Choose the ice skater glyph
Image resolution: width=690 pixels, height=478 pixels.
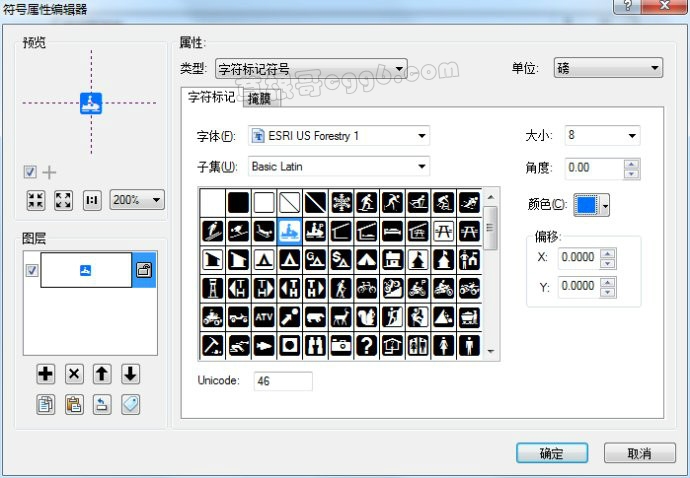pyautogui.click(x=392, y=202)
